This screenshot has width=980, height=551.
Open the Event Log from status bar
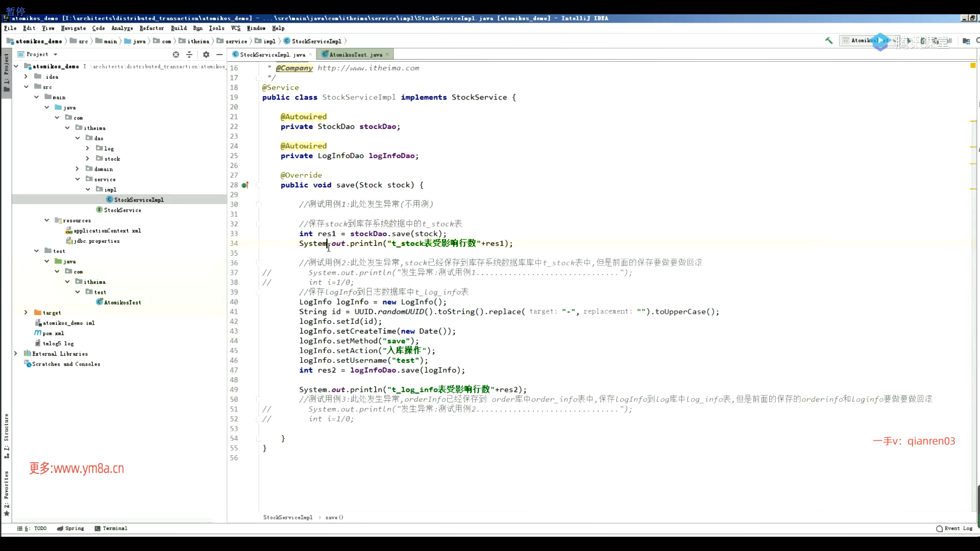[953, 528]
